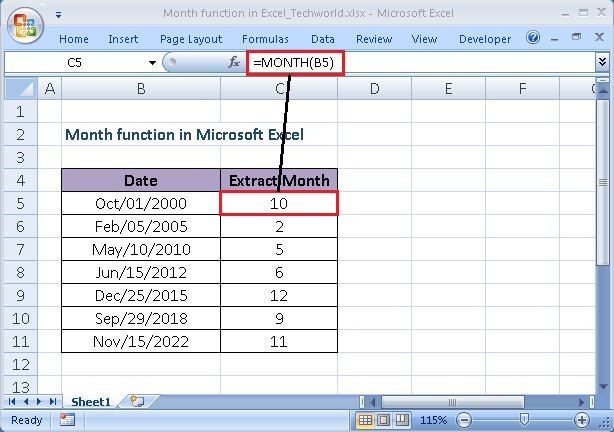Select cell 'Nov/15/2022'

141,341
